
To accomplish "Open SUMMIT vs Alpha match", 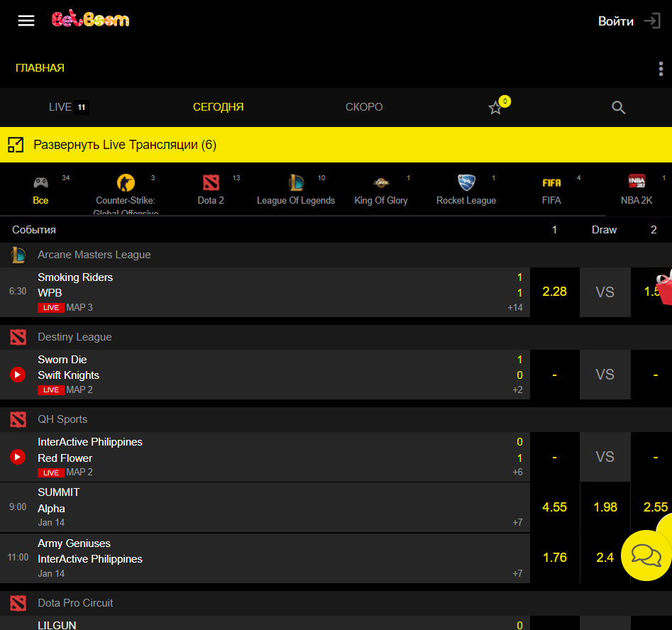I will coord(265,507).
